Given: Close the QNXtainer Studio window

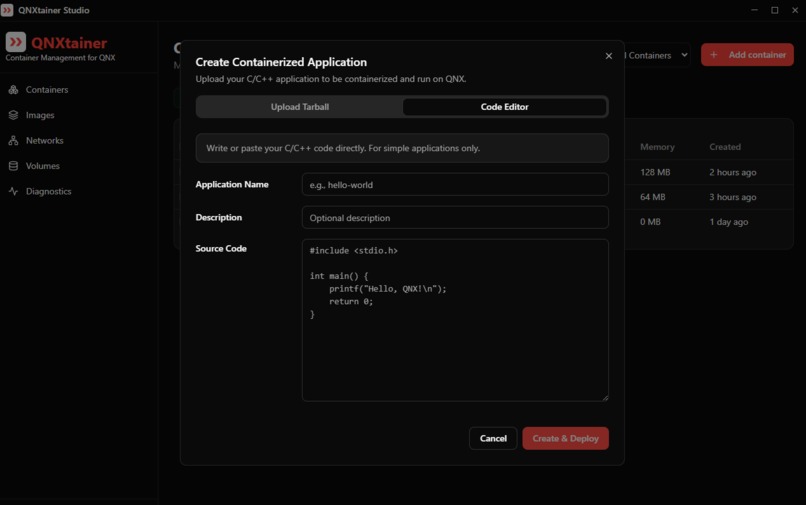Looking at the screenshot, I should coord(795,10).
